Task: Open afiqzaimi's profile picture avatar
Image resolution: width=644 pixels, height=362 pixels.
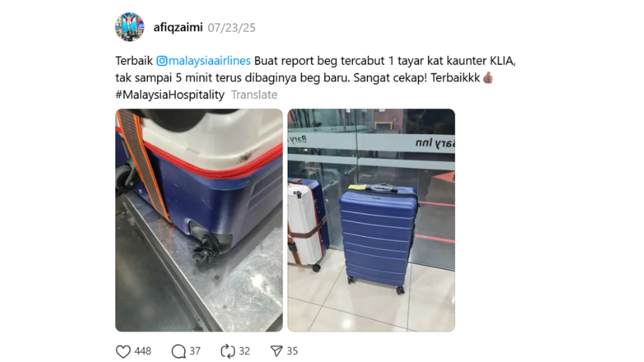Action: pos(129,27)
